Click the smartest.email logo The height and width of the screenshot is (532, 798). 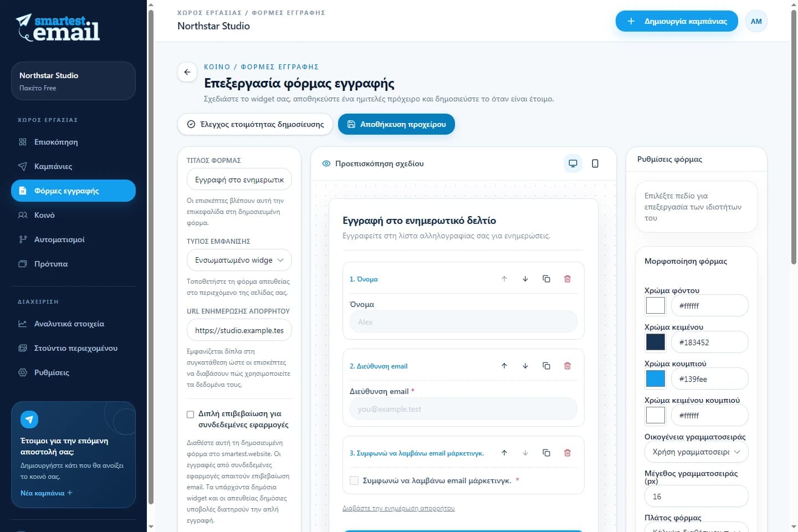click(58, 28)
